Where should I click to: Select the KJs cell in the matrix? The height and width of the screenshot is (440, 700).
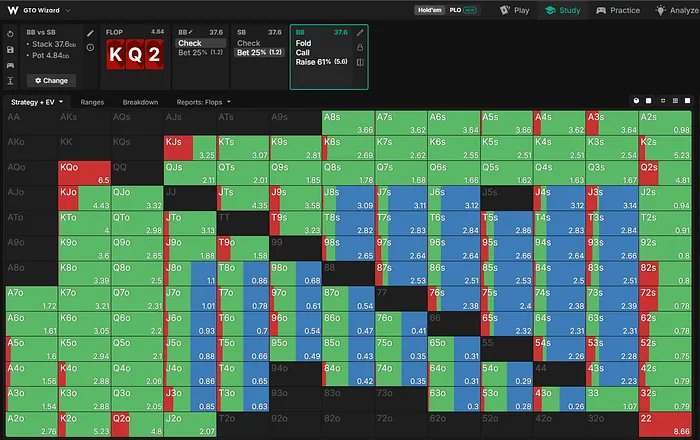click(x=190, y=148)
